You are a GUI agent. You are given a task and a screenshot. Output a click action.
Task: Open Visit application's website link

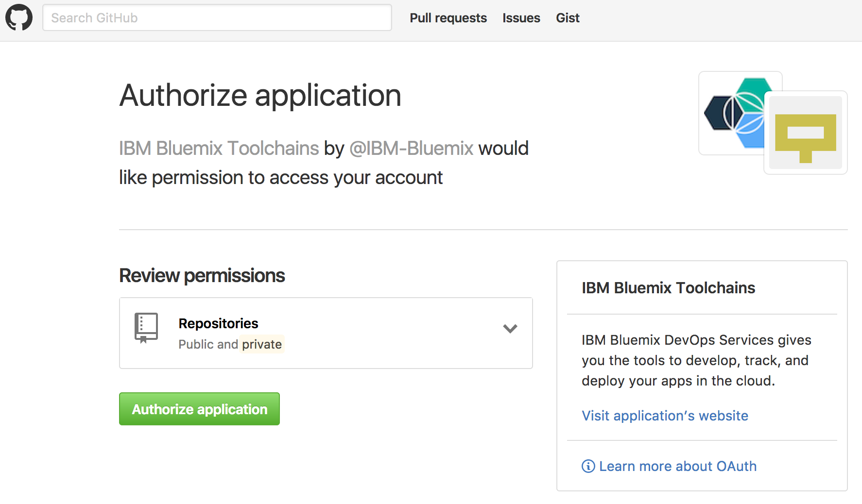click(x=665, y=416)
